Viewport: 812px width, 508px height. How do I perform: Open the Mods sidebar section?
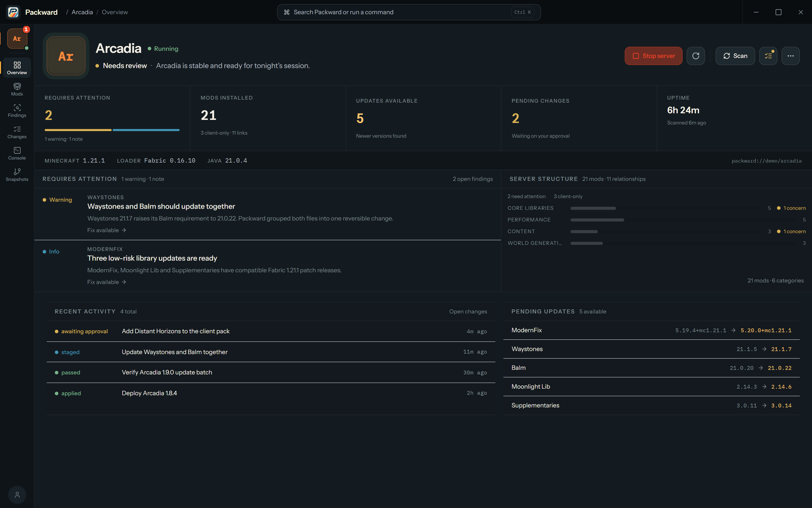click(17, 89)
